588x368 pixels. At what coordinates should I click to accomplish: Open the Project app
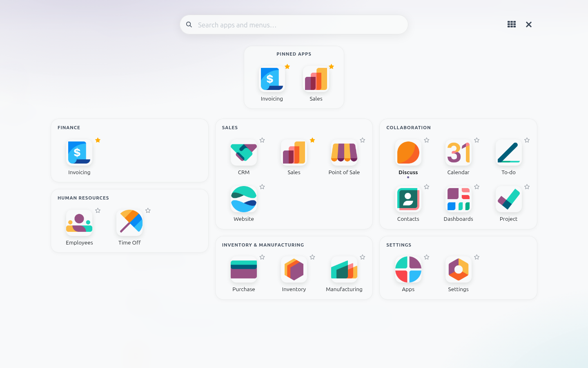coord(509,199)
